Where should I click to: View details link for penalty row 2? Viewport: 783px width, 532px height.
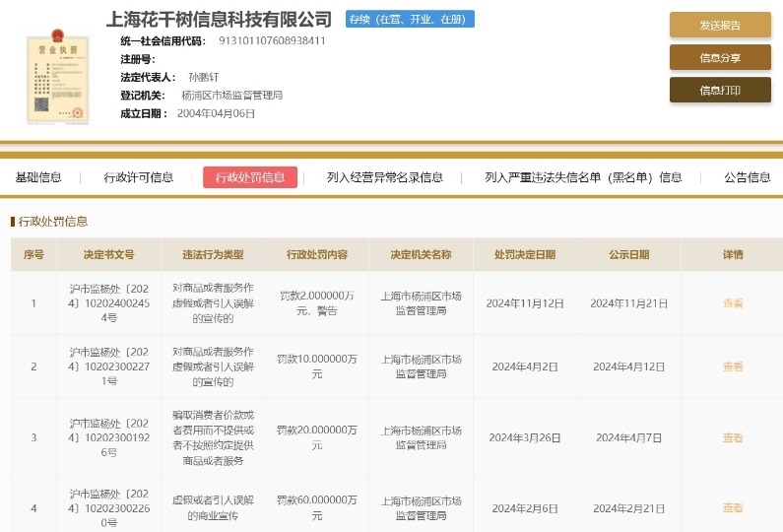coord(733,366)
